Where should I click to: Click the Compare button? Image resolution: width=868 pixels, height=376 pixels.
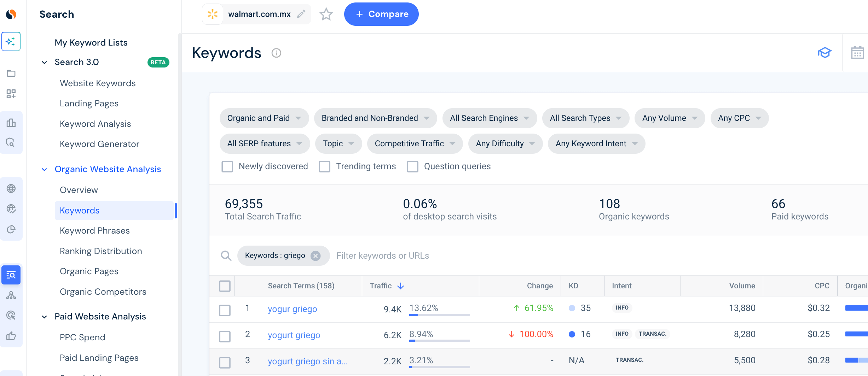tap(381, 14)
